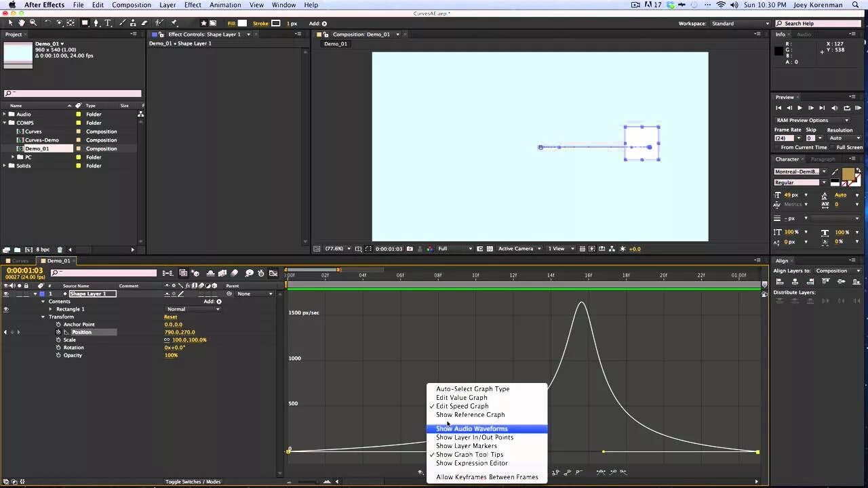Click the trash icon in Project panel
Screen dimensions: 868x488
[x=60, y=249]
